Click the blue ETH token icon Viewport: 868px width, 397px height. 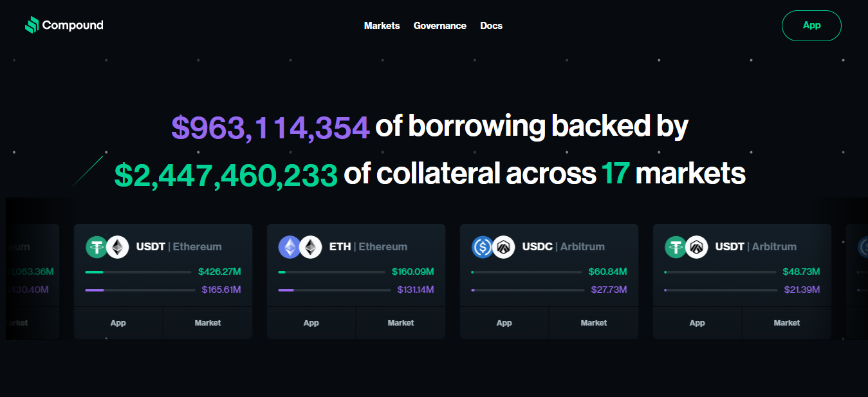click(x=290, y=247)
